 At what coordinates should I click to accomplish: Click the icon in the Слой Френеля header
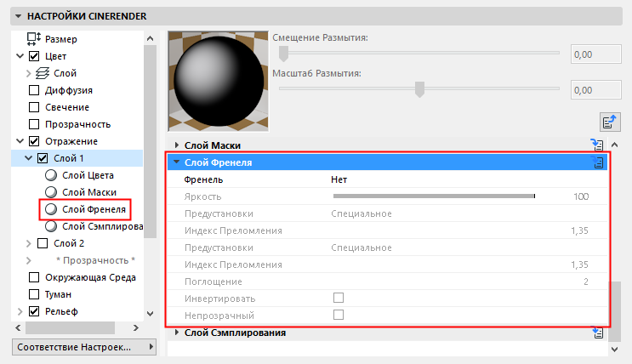click(598, 162)
